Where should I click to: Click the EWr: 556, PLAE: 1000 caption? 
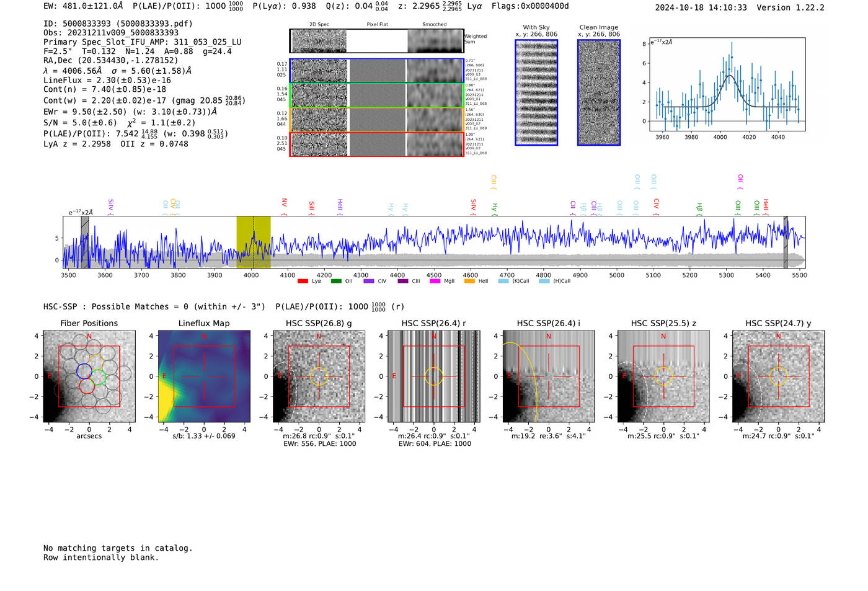click(x=320, y=444)
